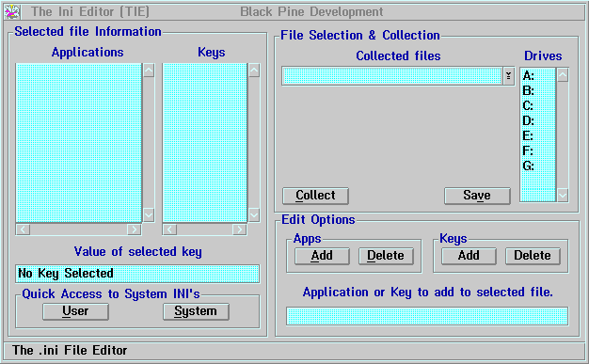Click Applications list scroll left arrow
This screenshot has height=364, width=589.
[24, 229]
